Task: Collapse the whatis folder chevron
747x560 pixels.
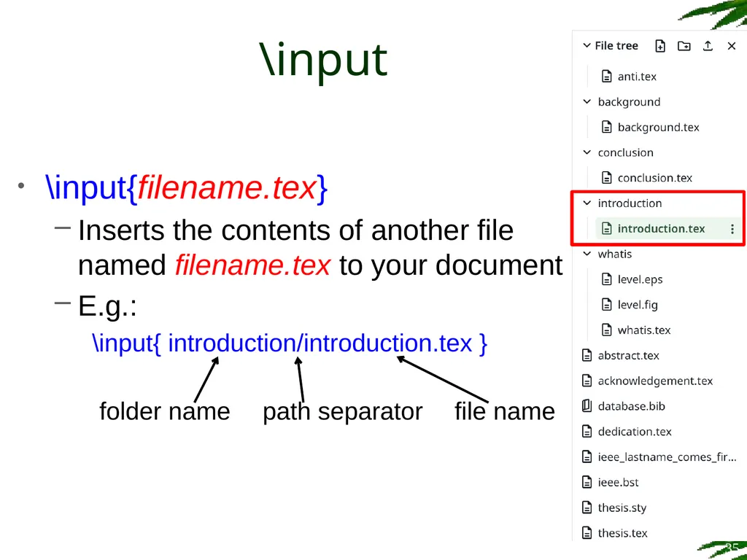Action: tap(587, 254)
